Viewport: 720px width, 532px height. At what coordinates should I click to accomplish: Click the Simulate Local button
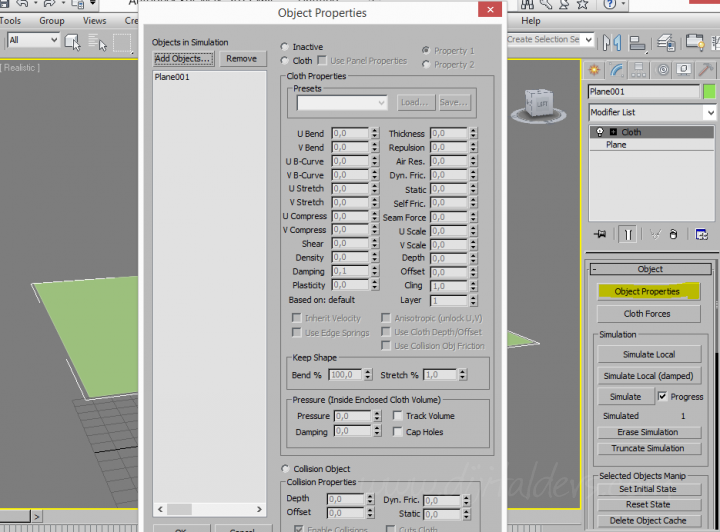coord(649,355)
